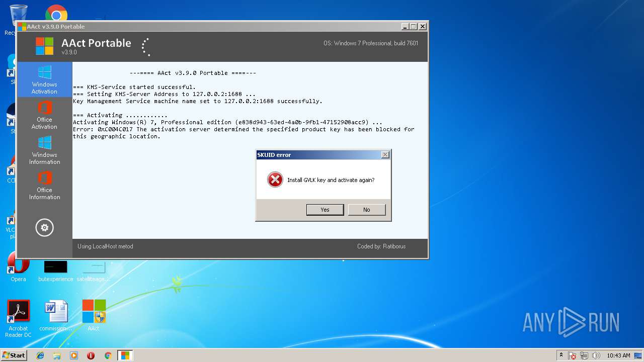Viewport: 644px width, 362px height.
Task: Launch Chrome from the taskbar
Action: tap(108, 355)
